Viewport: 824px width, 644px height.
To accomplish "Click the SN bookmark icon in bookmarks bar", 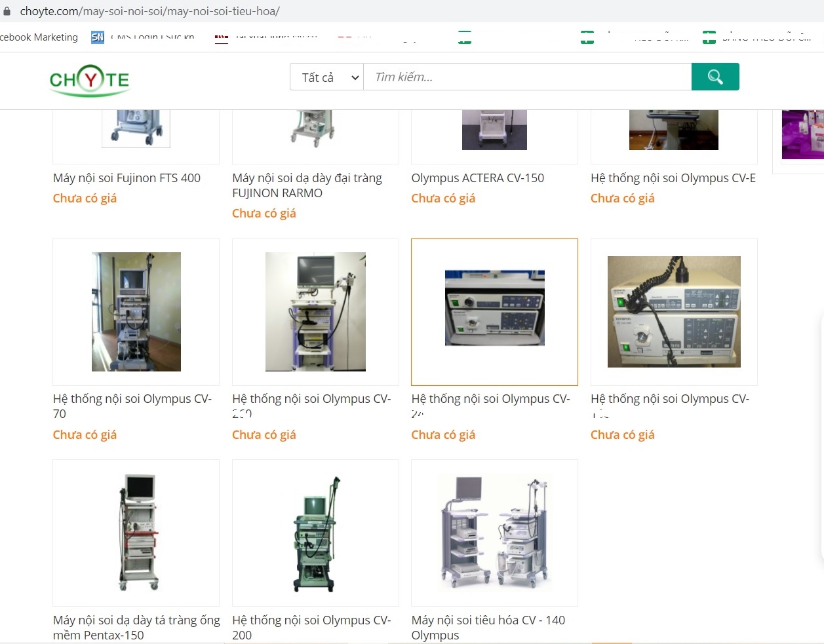I will [x=98, y=37].
